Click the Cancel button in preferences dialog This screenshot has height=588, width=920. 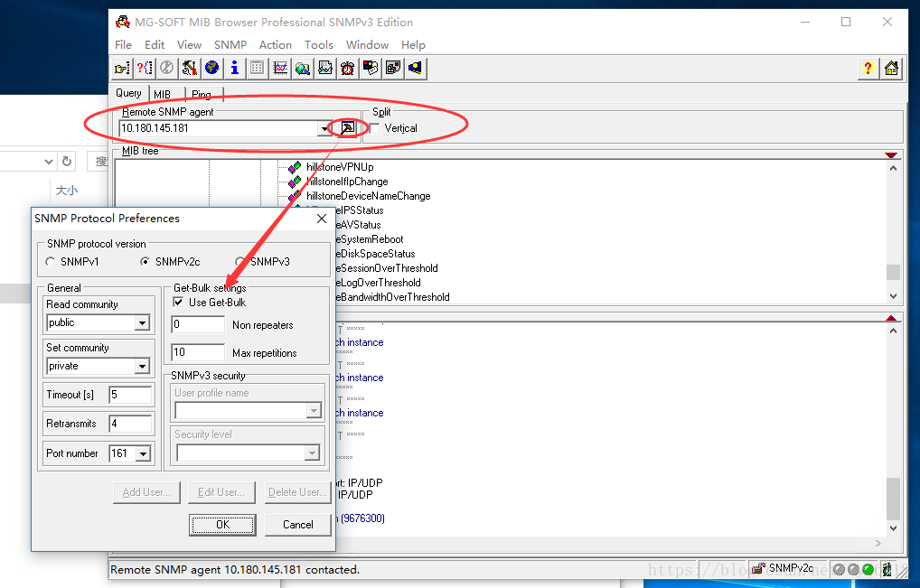298,525
